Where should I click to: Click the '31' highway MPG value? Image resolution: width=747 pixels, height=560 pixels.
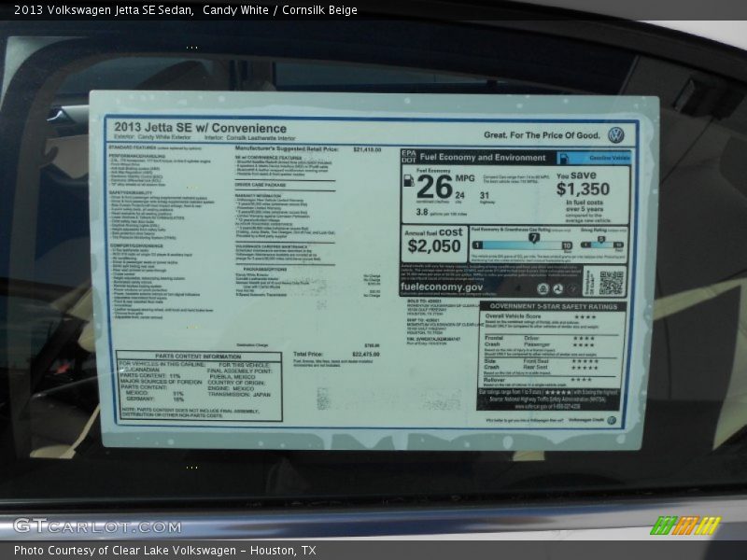[485, 195]
